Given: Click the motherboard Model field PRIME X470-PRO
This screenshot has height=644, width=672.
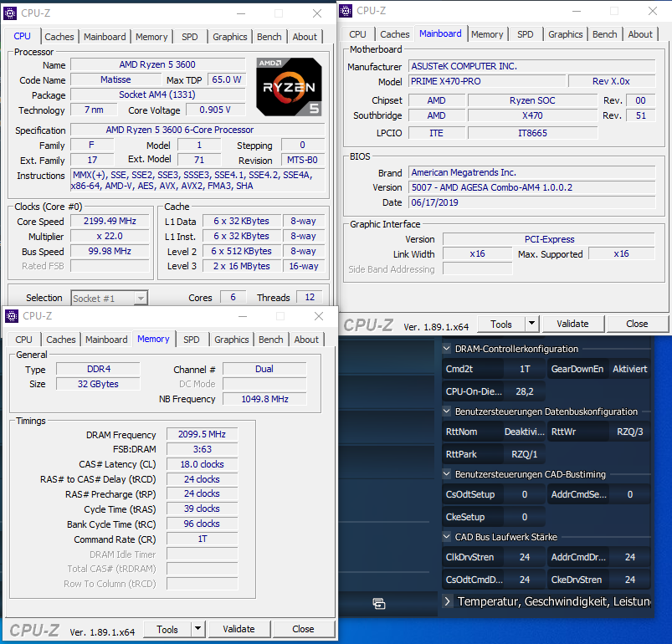Looking at the screenshot, I should click(487, 81).
